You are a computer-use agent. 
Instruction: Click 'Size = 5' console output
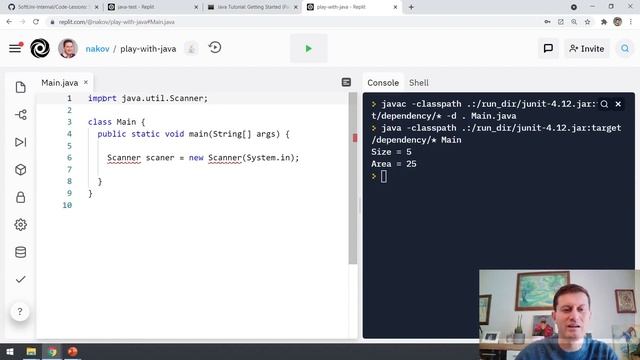click(x=391, y=152)
